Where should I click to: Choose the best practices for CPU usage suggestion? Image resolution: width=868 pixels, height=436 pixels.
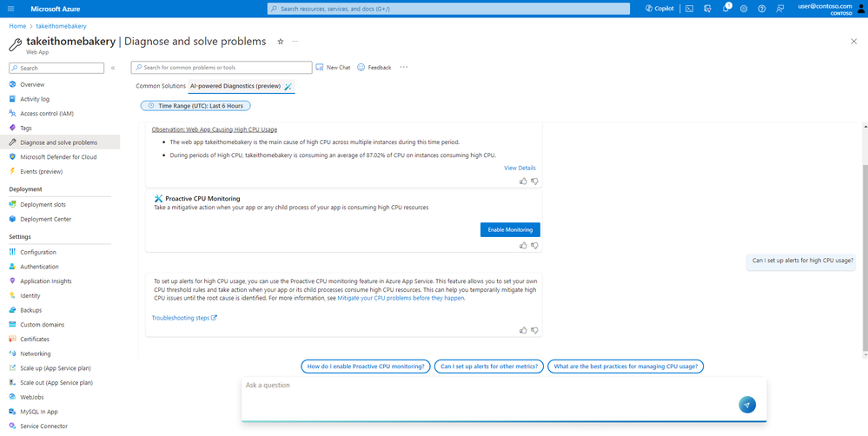coord(626,367)
